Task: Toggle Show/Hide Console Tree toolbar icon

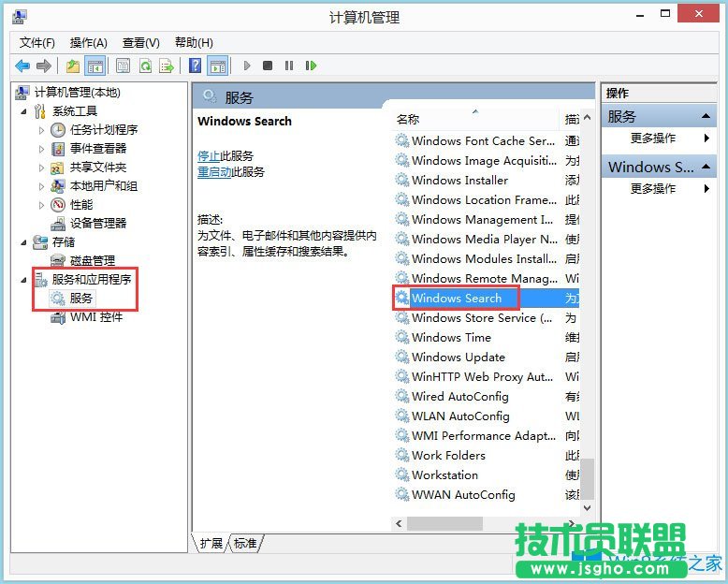Action: click(x=95, y=66)
